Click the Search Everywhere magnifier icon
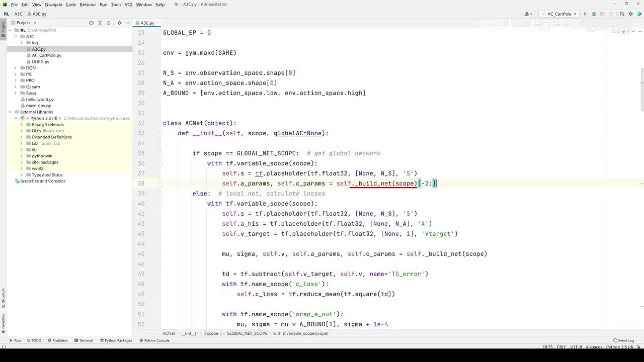The width and height of the screenshot is (644, 362). point(622,14)
